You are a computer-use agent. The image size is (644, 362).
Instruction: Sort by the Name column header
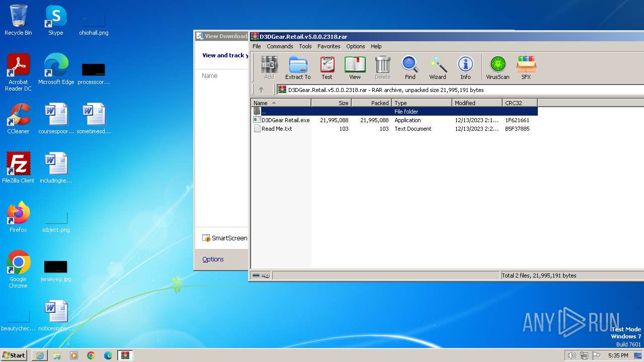281,103
